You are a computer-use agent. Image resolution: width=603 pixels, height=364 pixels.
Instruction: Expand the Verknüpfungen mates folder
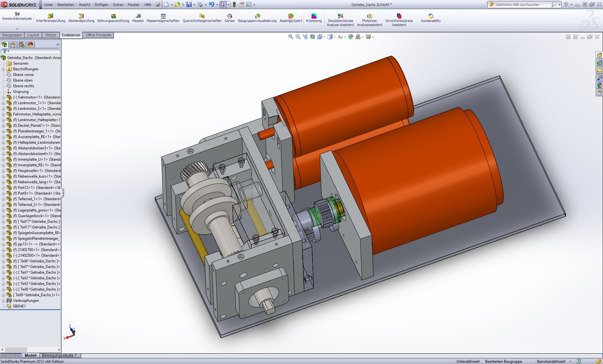click(x=3, y=301)
